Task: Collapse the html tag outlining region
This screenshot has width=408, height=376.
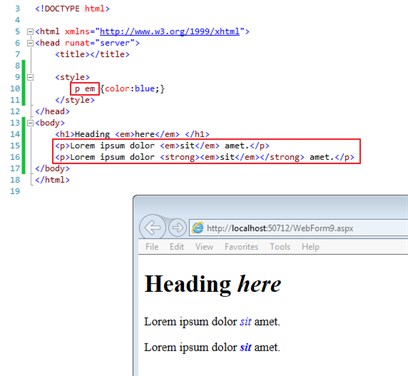Action: (x=30, y=32)
